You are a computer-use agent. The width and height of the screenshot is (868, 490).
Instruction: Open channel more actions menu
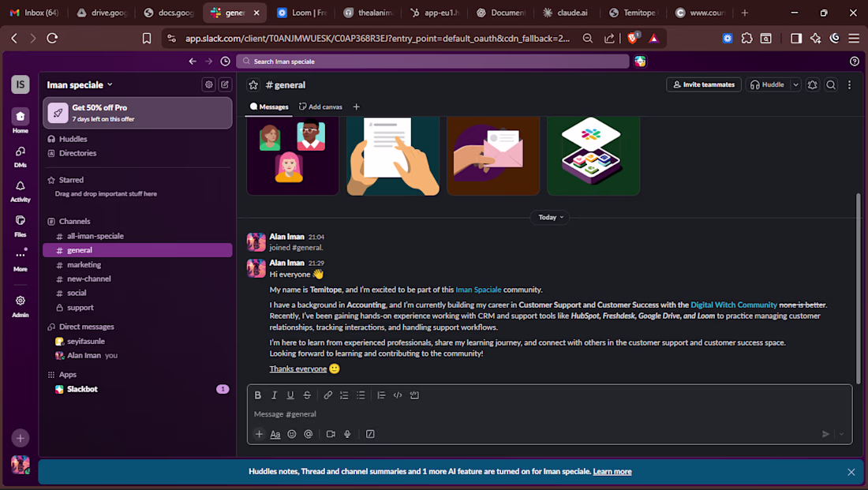coord(849,84)
